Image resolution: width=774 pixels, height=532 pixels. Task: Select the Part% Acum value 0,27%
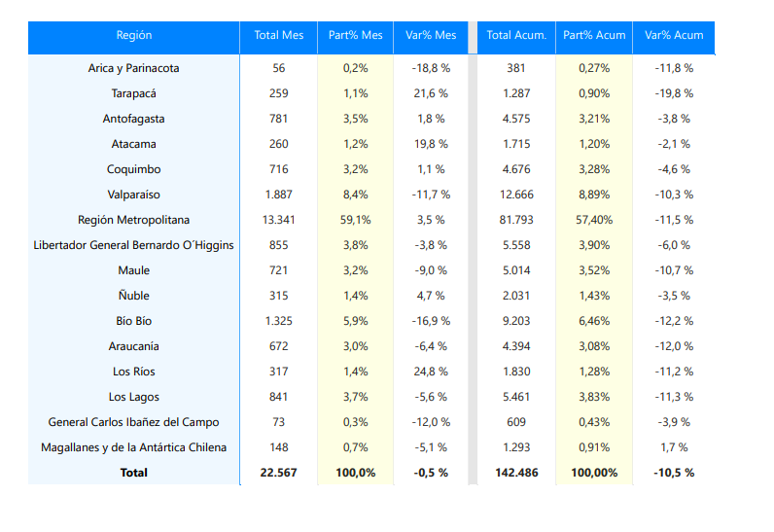594,68
